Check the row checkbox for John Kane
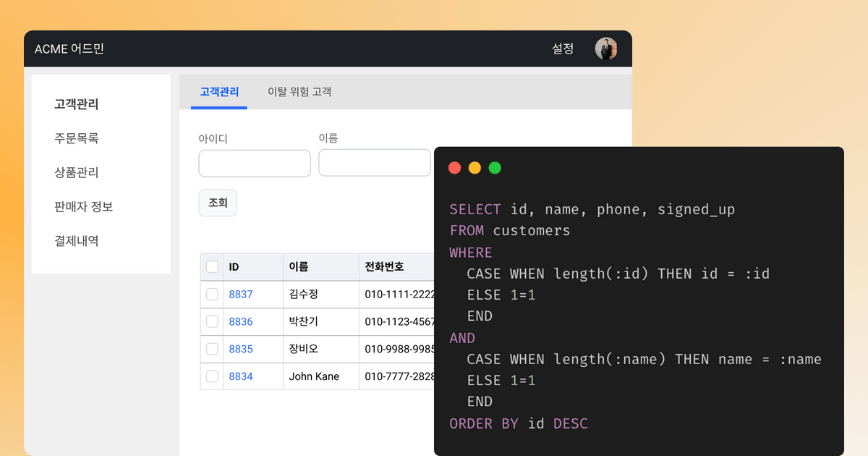The height and width of the screenshot is (456, 868). point(212,376)
